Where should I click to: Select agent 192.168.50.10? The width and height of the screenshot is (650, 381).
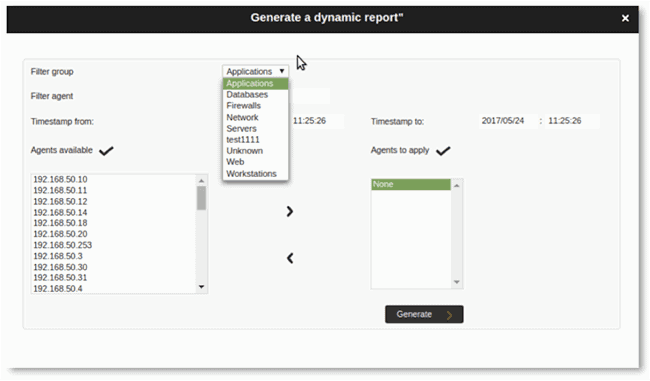coord(114,180)
